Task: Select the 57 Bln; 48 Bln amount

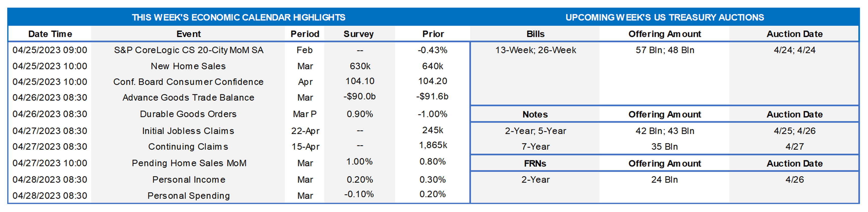Action: click(x=664, y=50)
